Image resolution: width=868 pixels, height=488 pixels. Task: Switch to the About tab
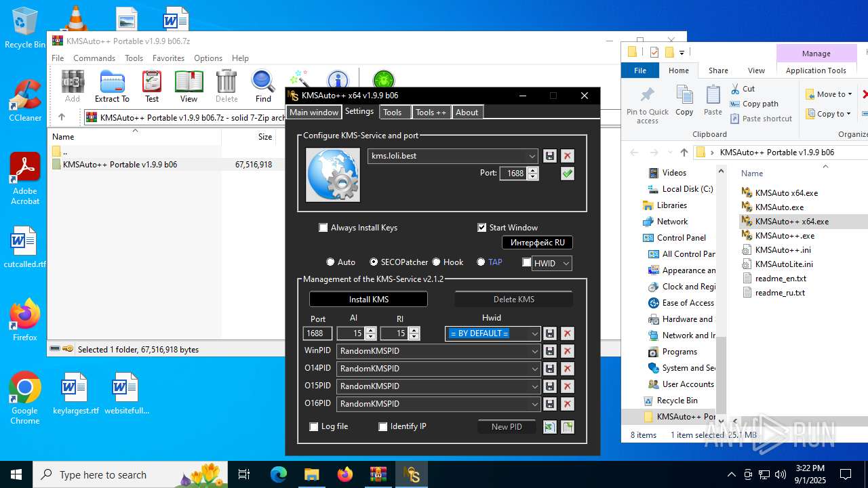467,113
